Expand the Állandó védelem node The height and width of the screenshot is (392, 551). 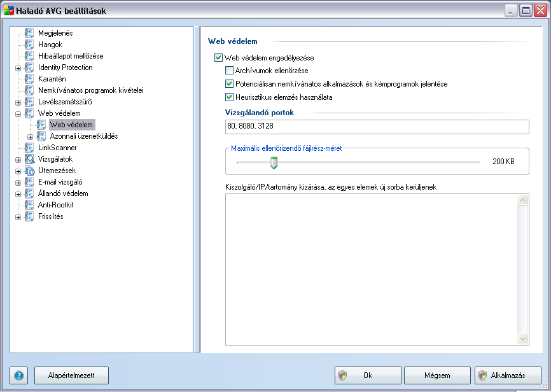point(18,194)
